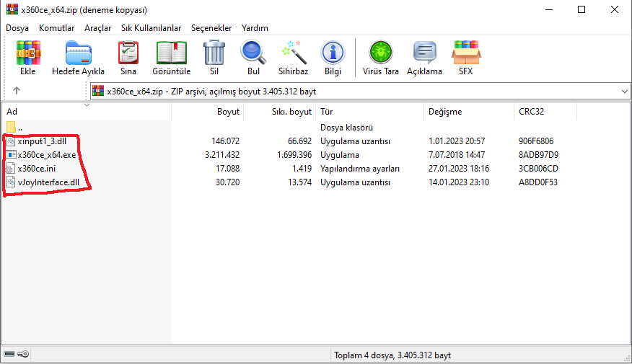Image resolution: width=632 pixels, height=364 pixels.
Task: Click the date 14.01.2023 23:10
Action: pos(459,182)
